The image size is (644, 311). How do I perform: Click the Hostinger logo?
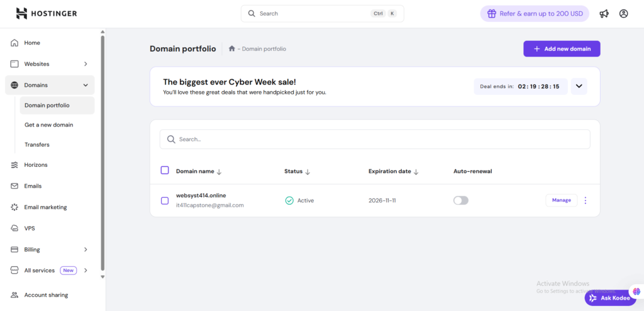tap(47, 13)
